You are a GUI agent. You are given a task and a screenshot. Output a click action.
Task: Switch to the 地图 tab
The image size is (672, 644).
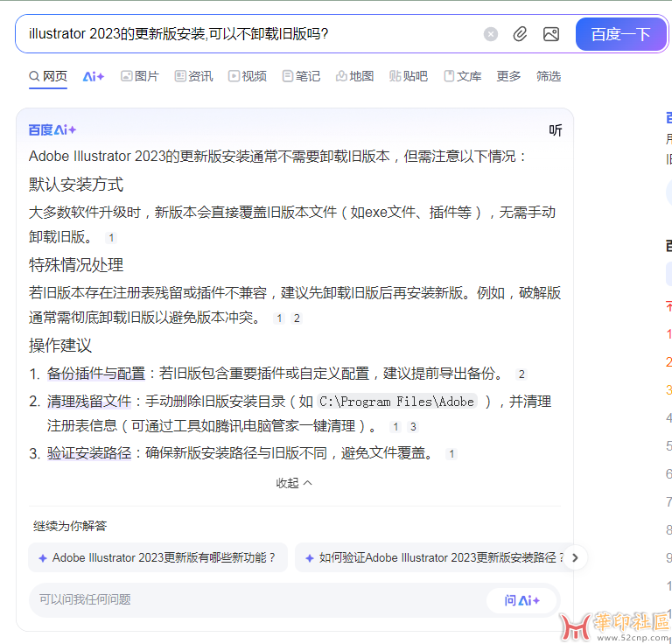coord(355,76)
